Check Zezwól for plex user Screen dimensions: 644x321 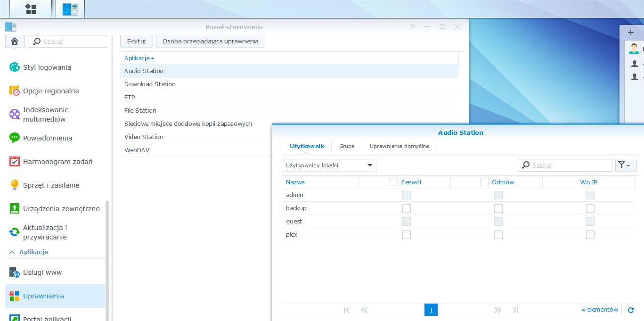tap(407, 235)
